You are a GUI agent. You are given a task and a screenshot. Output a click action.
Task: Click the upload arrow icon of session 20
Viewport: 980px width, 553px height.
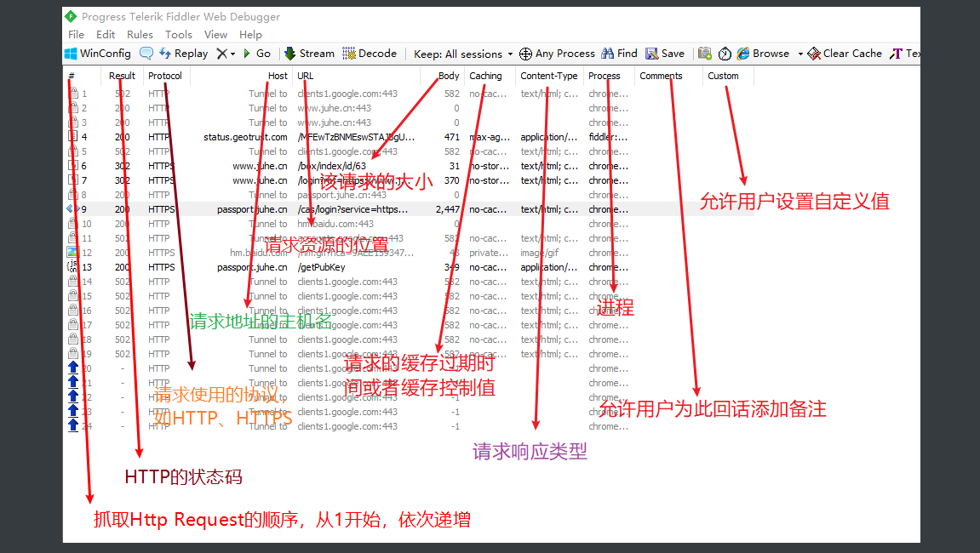(72, 368)
